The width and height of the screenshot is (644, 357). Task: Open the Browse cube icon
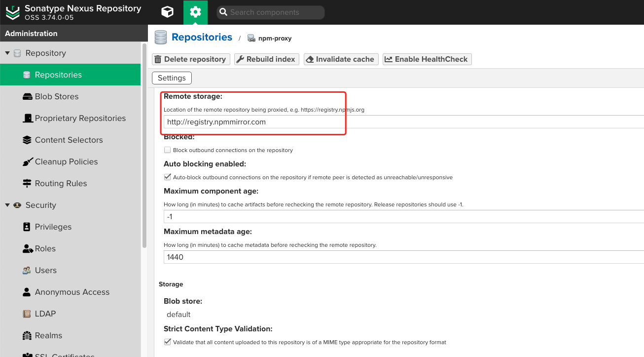(168, 12)
